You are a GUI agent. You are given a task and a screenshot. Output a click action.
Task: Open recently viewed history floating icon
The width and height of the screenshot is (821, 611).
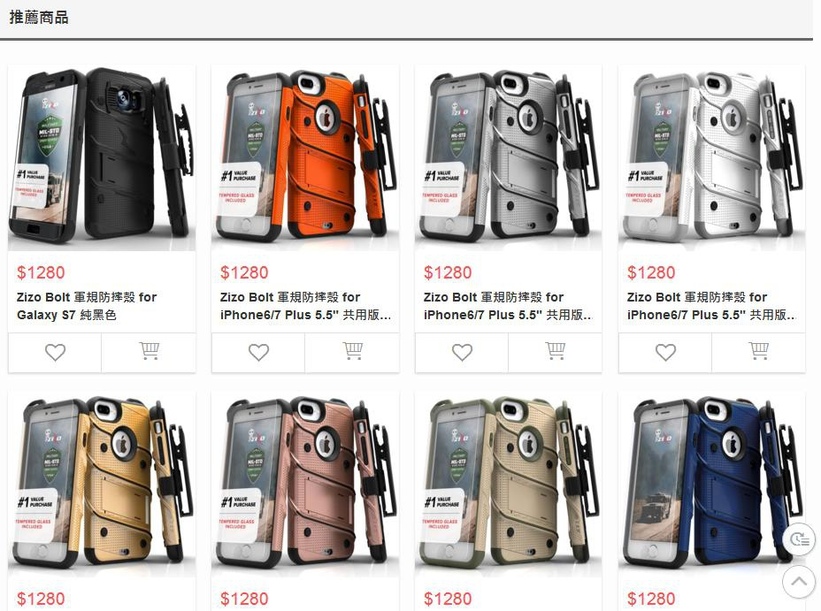point(799,539)
